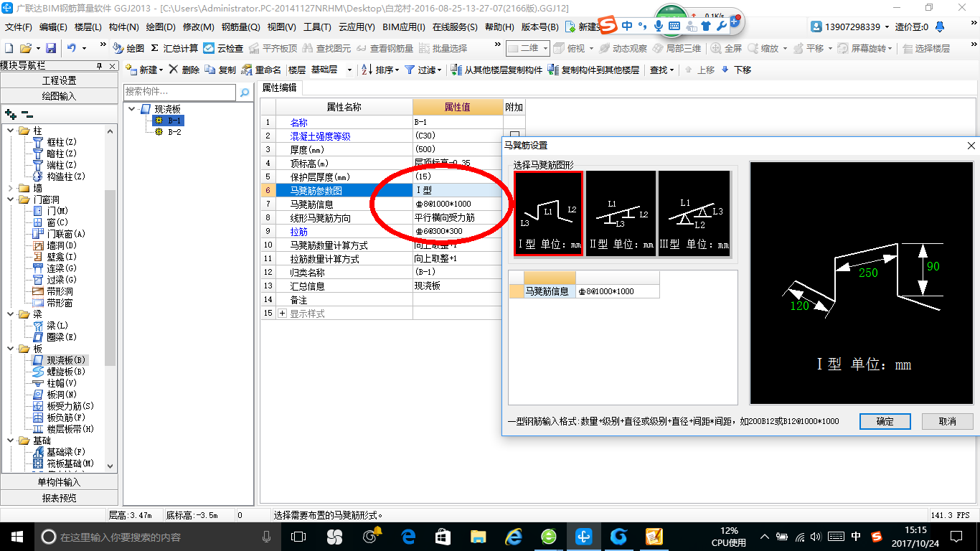
Task: Open 单构件输入 module section
Action: tap(58, 481)
